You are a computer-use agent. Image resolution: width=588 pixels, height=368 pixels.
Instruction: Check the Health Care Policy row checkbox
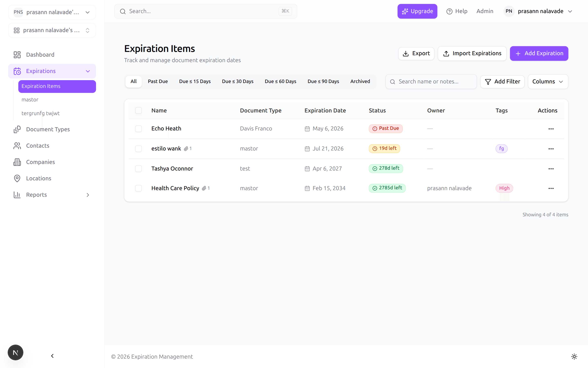[138, 188]
